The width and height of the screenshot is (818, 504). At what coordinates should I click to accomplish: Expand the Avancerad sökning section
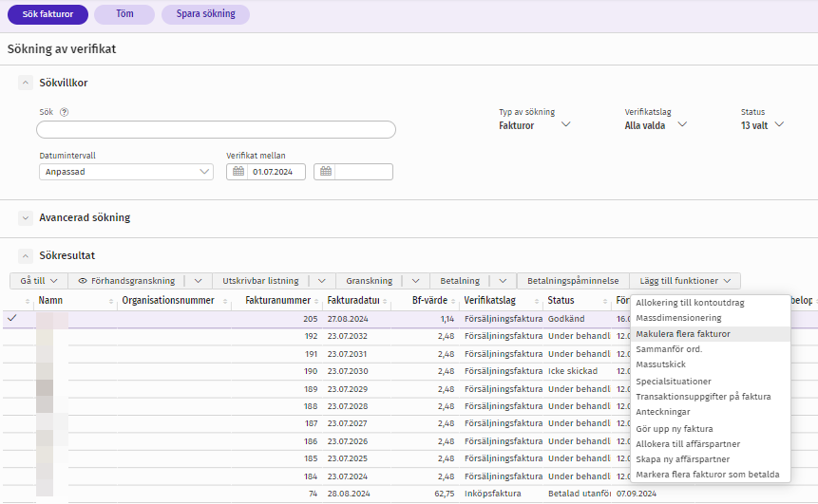(25, 218)
